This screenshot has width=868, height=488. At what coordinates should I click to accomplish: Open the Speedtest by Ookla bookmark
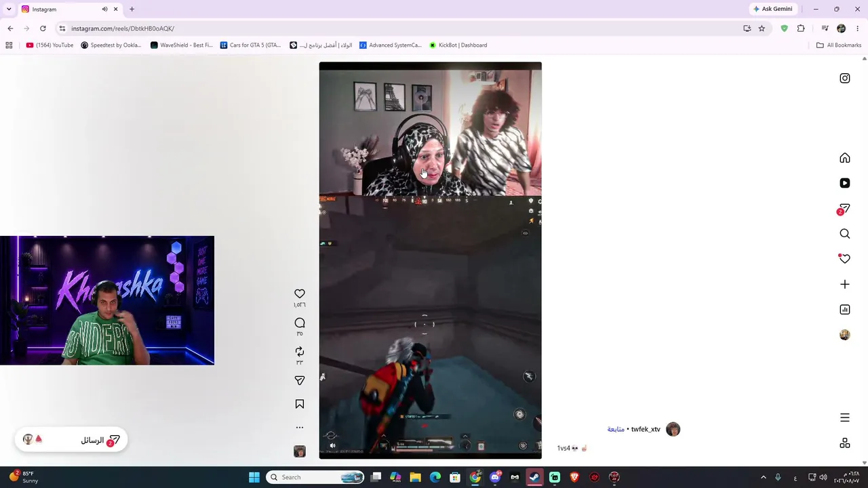click(111, 45)
